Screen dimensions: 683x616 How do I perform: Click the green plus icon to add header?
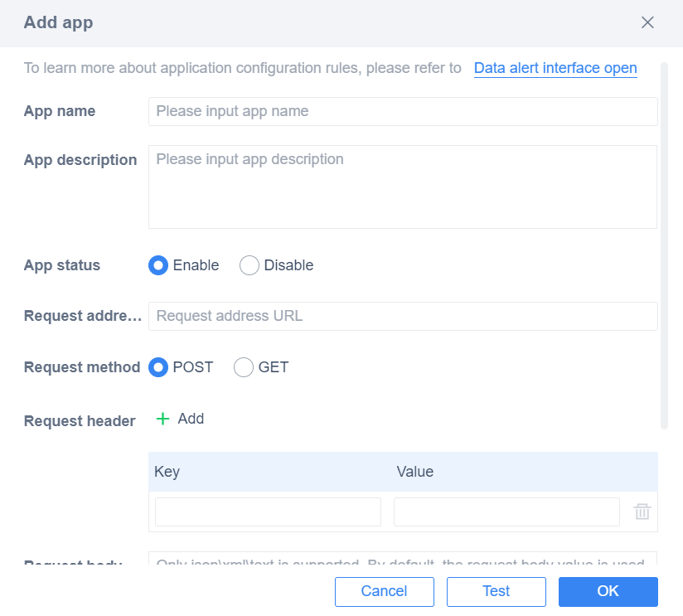tap(163, 419)
